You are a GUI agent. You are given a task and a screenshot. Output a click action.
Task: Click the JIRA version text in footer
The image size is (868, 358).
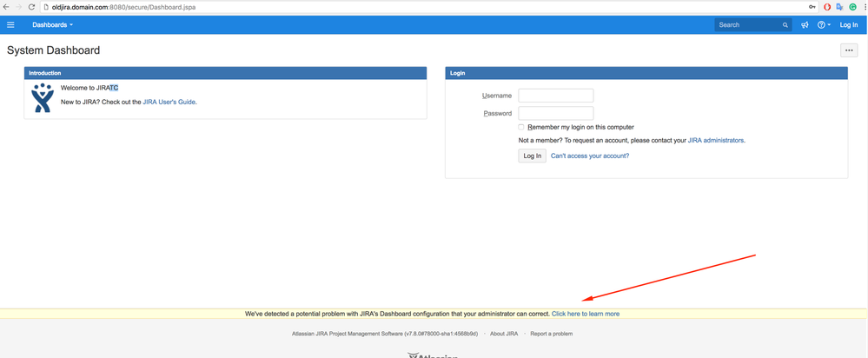[x=385, y=334]
